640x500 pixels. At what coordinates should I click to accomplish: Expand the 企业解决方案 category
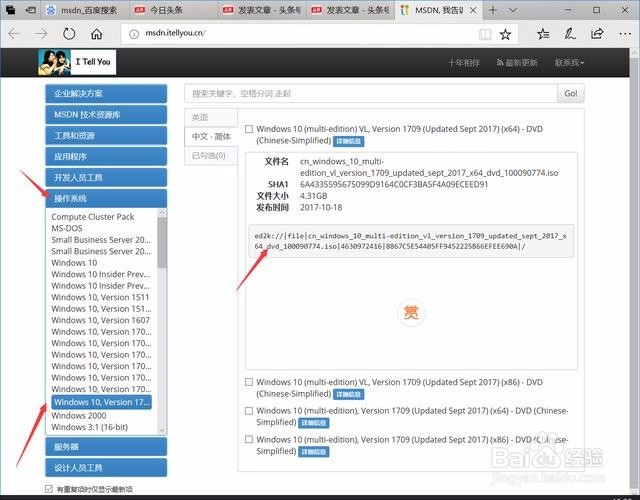[106, 93]
